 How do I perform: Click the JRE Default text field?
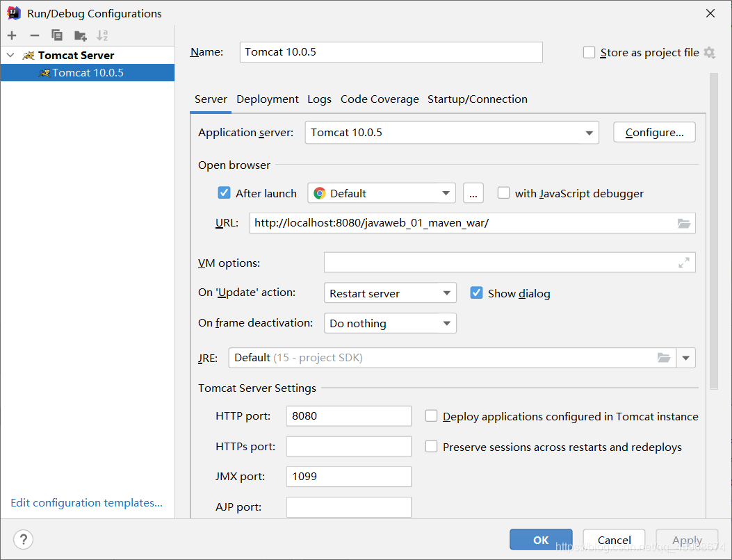point(453,358)
